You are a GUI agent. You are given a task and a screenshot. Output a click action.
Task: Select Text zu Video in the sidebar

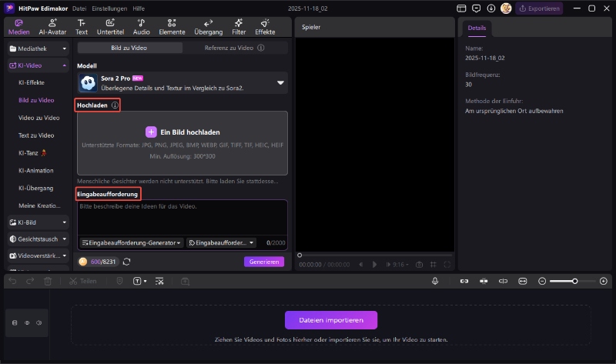pos(36,135)
